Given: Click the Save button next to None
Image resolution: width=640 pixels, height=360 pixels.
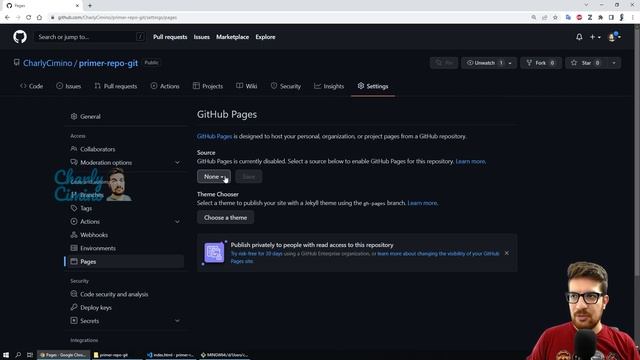Looking at the screenshot, I should (249, 176).
